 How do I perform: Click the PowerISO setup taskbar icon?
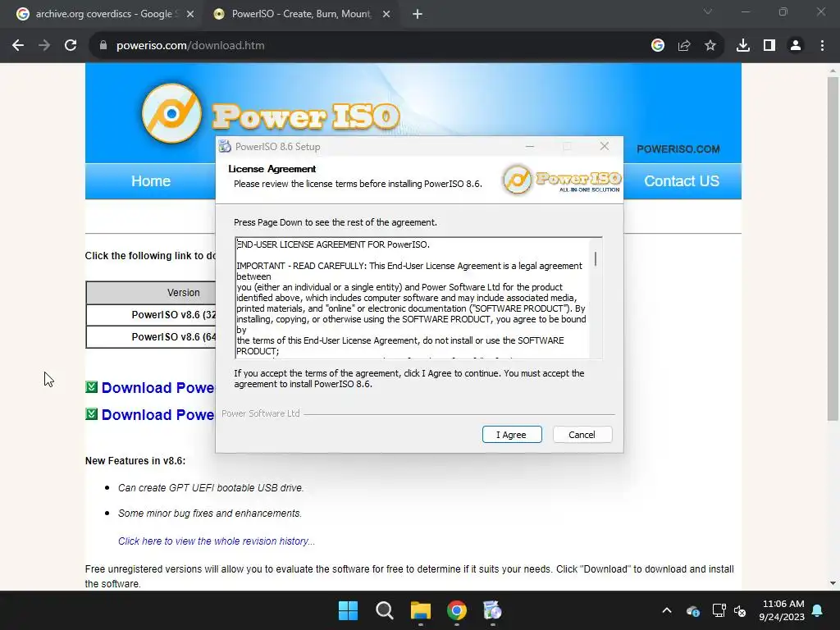click(492, 610)
